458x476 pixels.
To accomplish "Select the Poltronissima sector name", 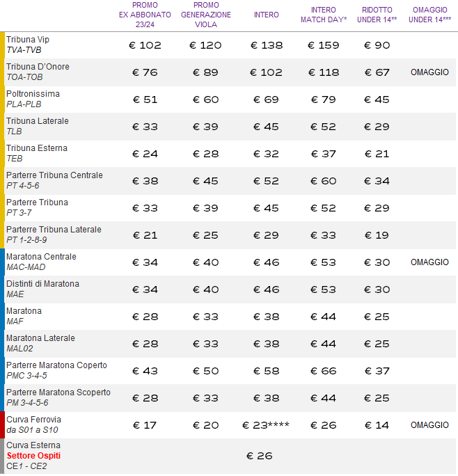I will [33, 94].
